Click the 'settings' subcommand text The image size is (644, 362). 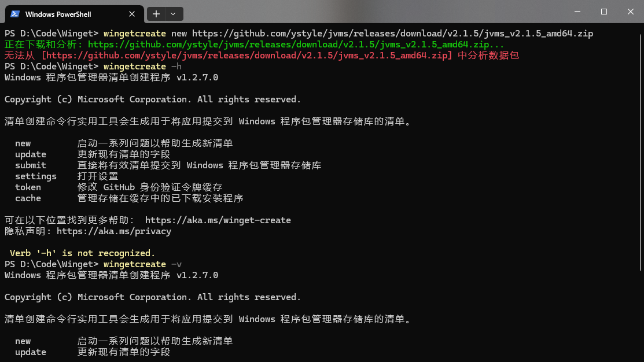click(35, 176)
